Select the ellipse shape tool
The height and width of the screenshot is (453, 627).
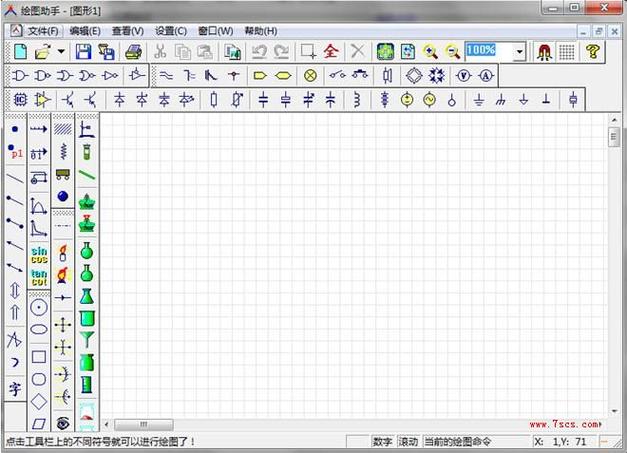pos(39,329)
